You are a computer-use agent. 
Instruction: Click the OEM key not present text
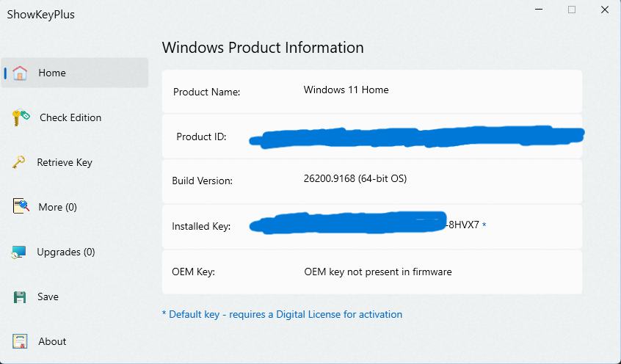point(378,272)
